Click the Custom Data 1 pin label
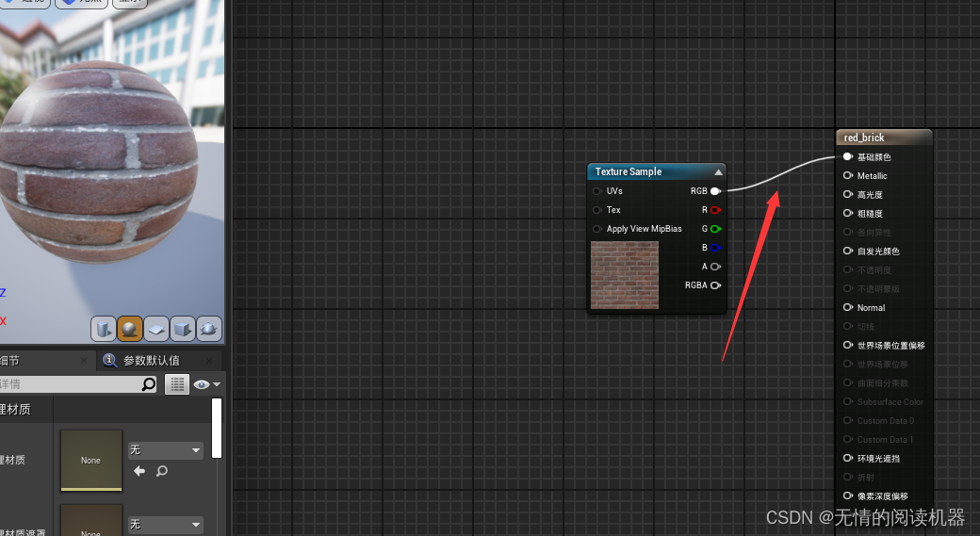The height and width of the screenshot is (536, 980). coord(885,439)
